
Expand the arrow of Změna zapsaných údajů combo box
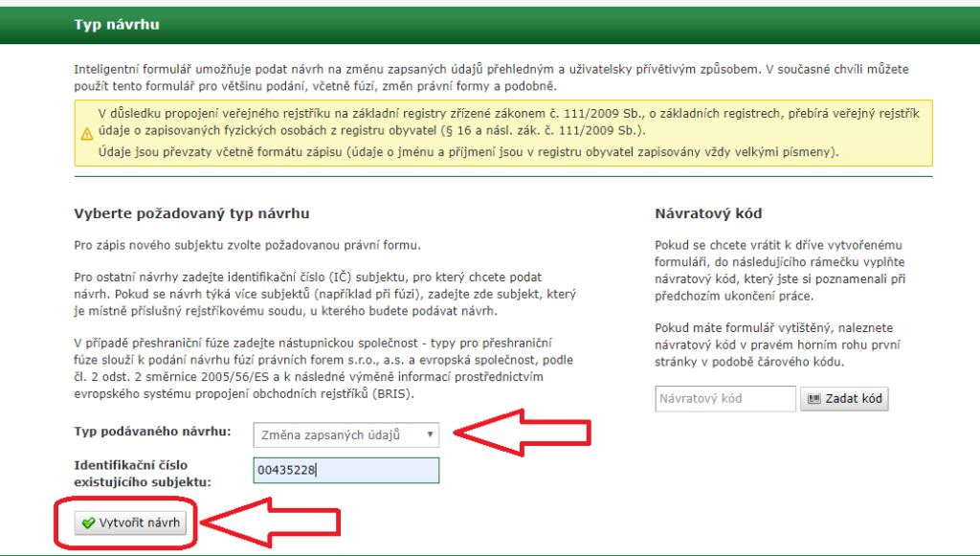(x=430, y=434)
